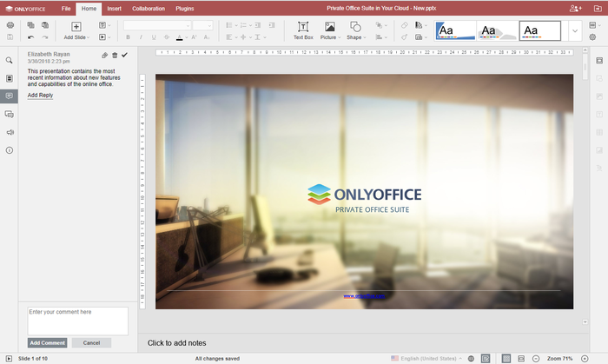Click Fit to Slide icon in the status bar

pyautogui.click(x=506, y=359)
